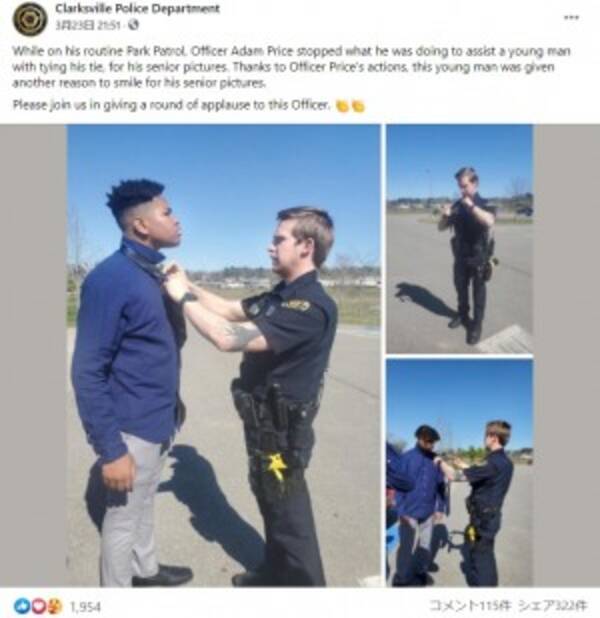Click the post text mentioning Officer Adam Price
The width and height of the screenshot is (600, 618).
click(292, 67)
